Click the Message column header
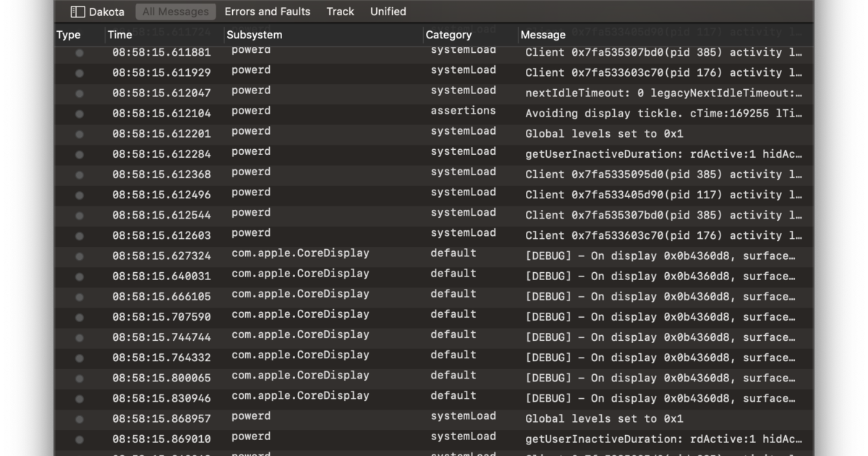 point(542,34)
